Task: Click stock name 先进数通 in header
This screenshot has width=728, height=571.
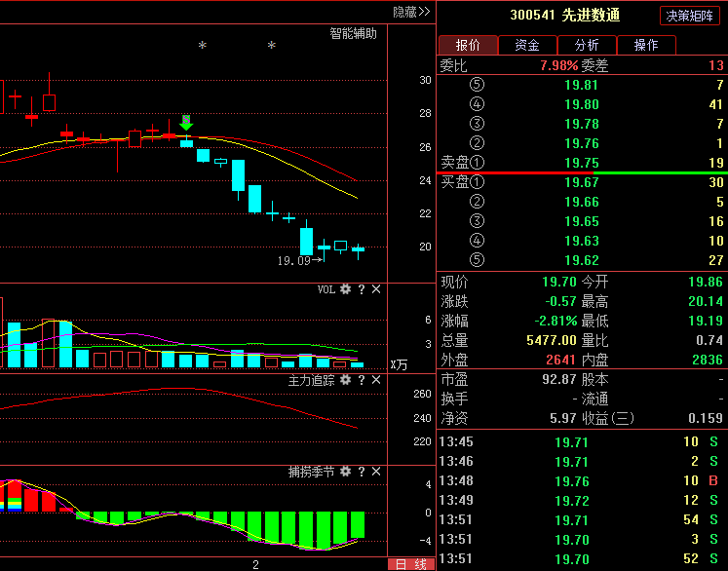Action: click(x=591, y=16)
